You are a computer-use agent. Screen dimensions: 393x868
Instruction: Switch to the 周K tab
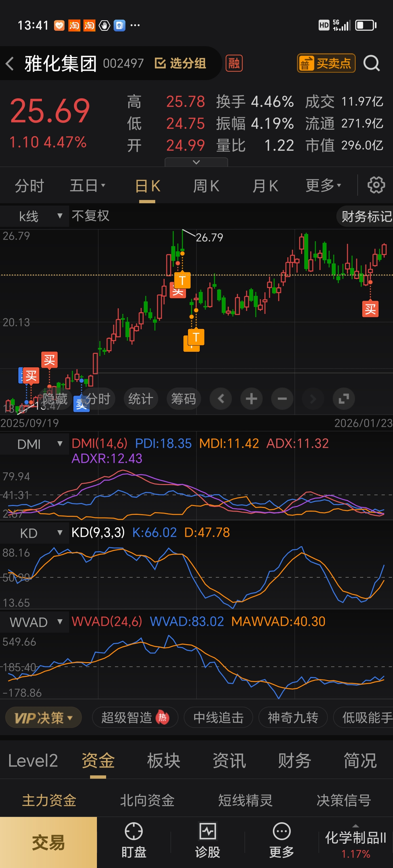coord(206,186)
